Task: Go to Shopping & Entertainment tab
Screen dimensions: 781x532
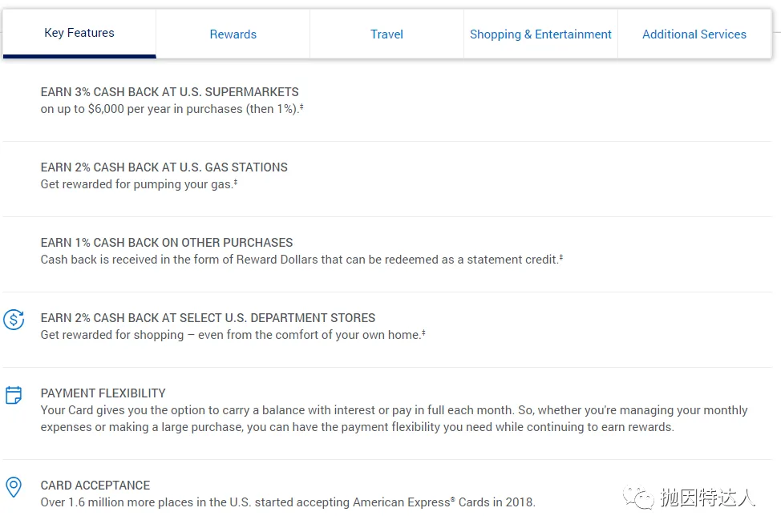Action: tap(540, 34)
